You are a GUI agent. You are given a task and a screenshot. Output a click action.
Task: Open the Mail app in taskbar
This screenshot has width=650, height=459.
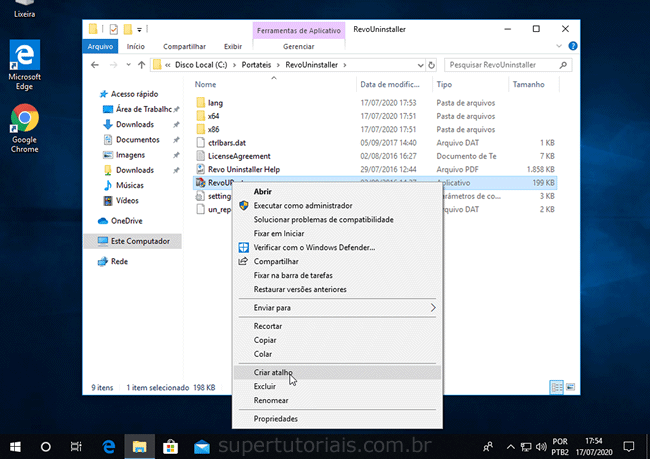coord(201,446)
